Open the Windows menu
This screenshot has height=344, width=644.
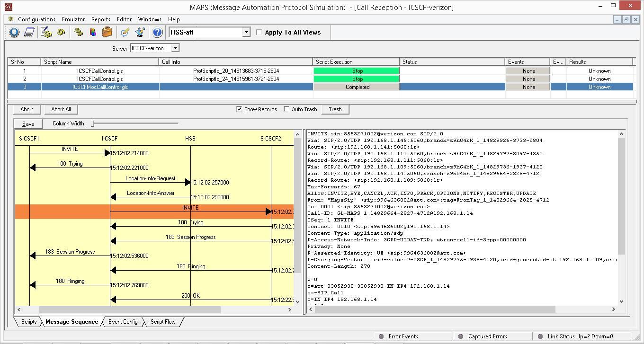pos(150,19)
